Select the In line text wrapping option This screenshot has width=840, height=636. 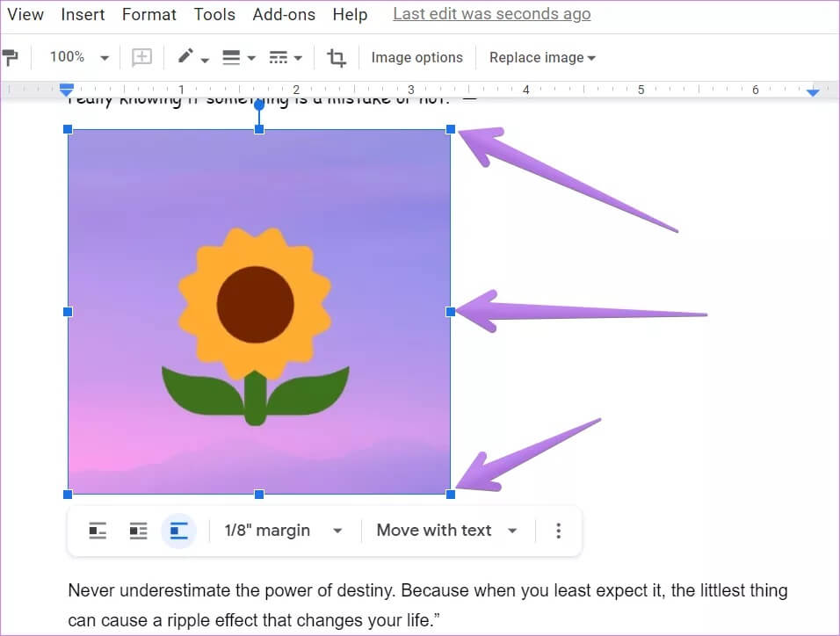[x=98, y=531]
